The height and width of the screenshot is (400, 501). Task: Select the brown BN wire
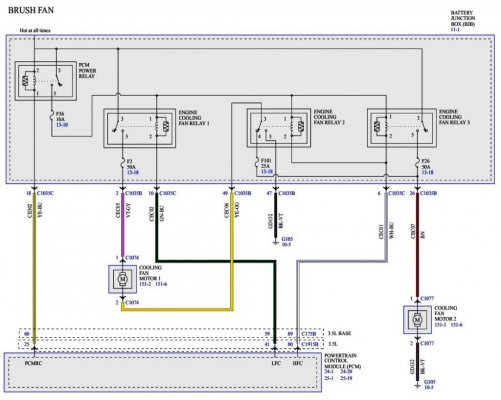[x=417, y=245]
